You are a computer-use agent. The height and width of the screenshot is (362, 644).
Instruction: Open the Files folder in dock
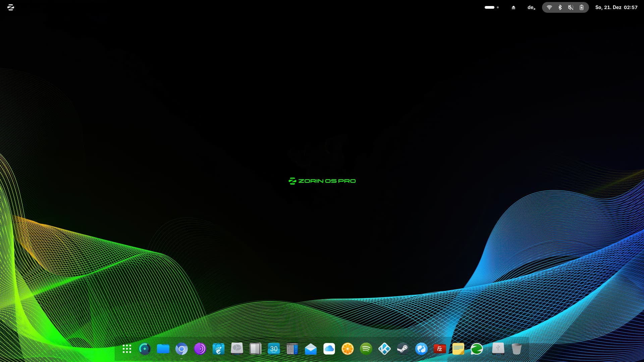coord(163,349)
